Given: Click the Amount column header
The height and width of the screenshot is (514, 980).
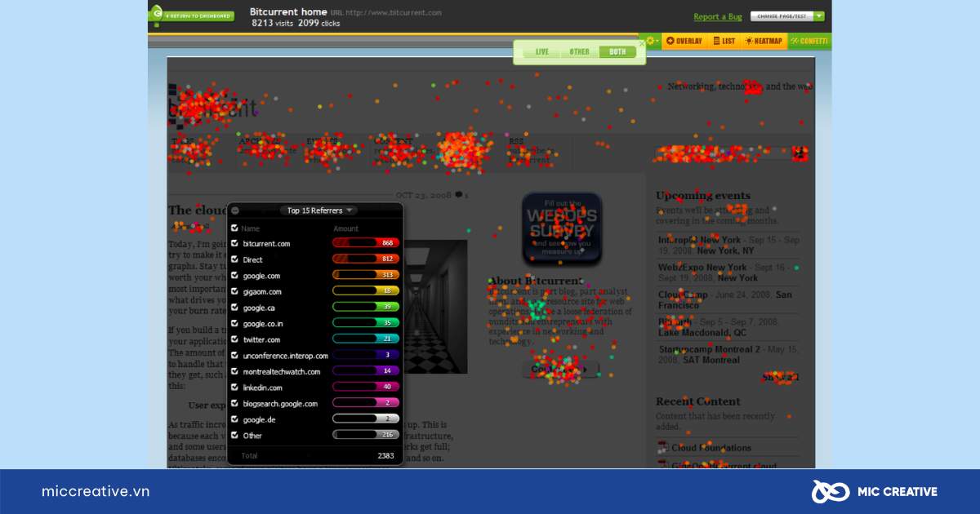Looking at the screenshot, I should [345, 229].
